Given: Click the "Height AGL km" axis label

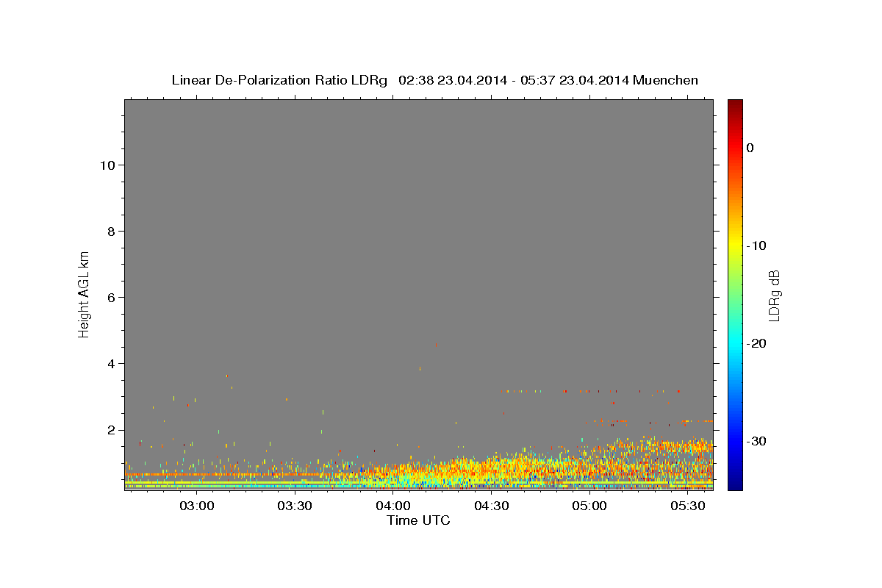Looking at the screenshot, I should (84, 293).
